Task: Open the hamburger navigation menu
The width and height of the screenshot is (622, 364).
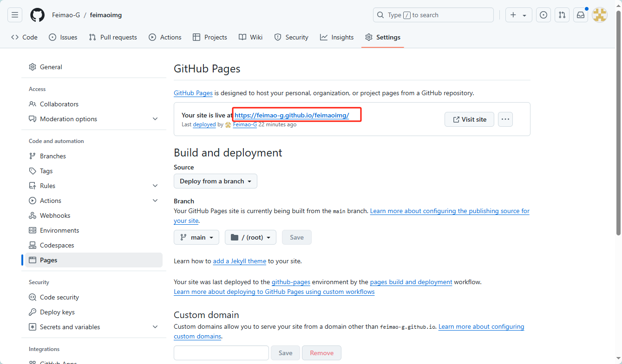Action: tap(15, 15)
